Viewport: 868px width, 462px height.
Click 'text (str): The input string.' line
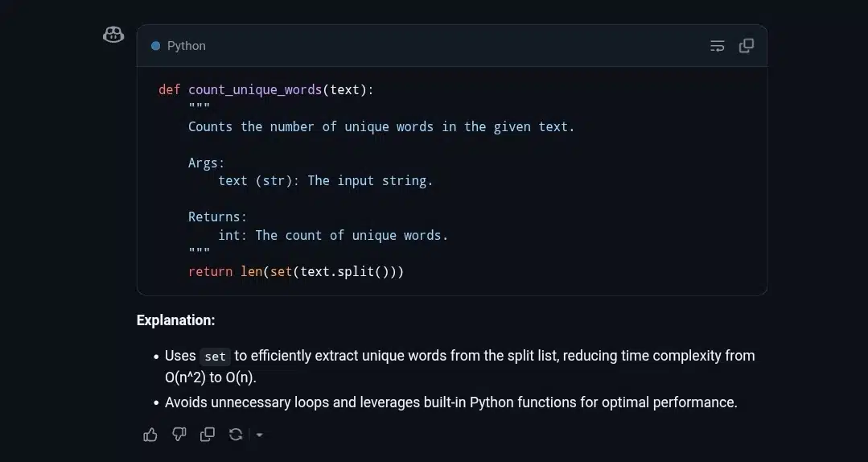[x=325, y=180]
